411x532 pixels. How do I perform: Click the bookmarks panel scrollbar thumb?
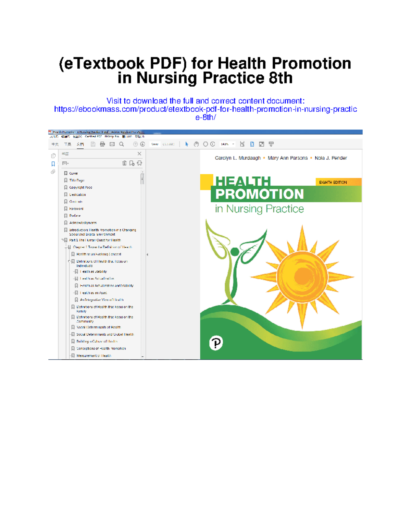(142, 179)
